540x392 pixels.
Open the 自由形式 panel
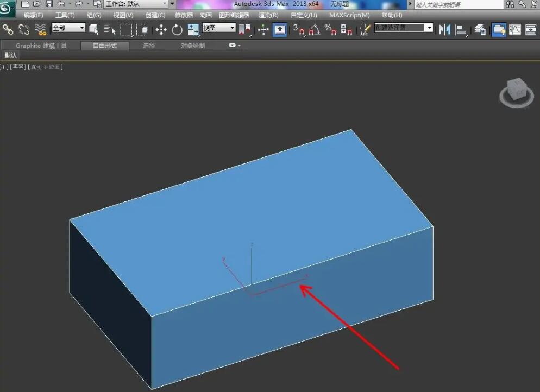[x=104, y=45]
